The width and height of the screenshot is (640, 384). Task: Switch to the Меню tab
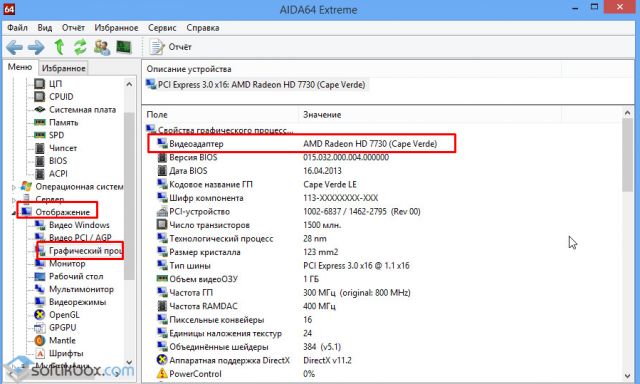tap(20, 67)
